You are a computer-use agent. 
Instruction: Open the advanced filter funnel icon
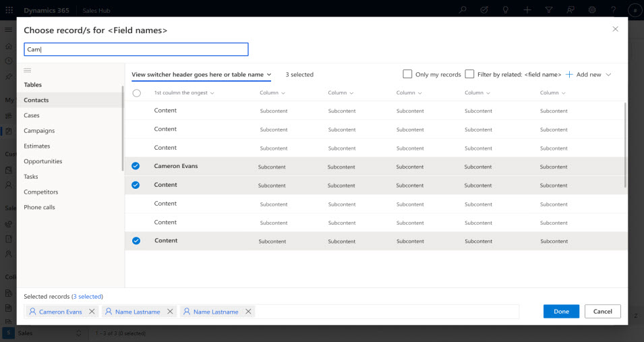pyautogui.click(x=549, y=9)
